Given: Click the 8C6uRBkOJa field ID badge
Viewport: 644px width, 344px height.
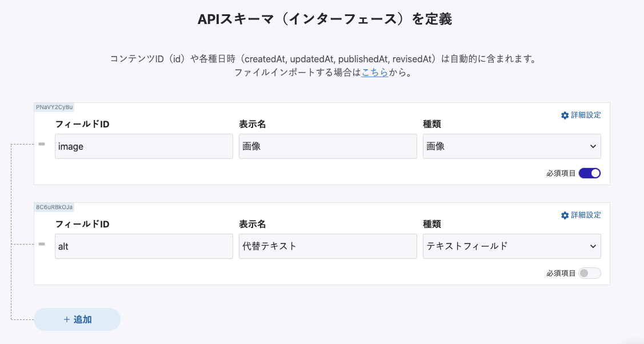Looking at the screenshot, I should (54, 207).
